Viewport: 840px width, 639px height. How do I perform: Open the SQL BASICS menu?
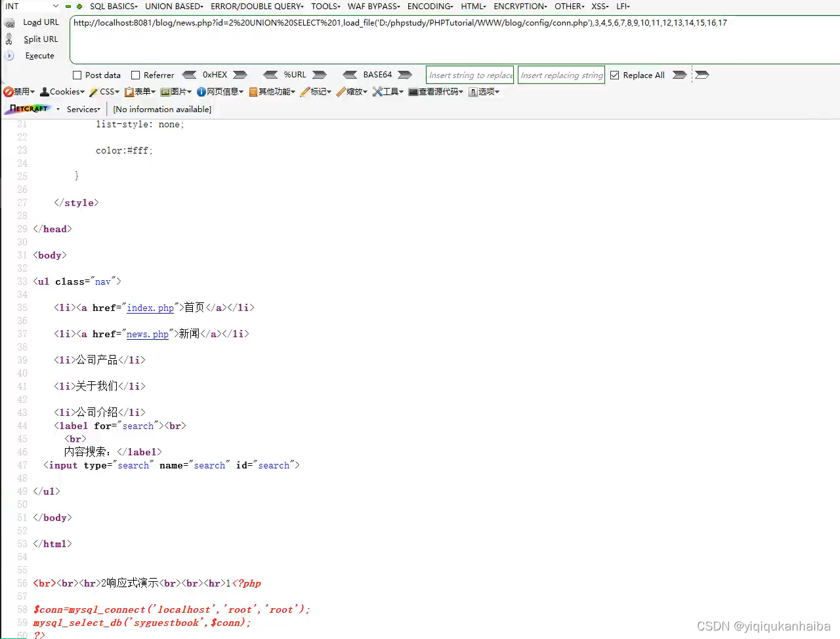pyautogui.click(x=114, y=7)
